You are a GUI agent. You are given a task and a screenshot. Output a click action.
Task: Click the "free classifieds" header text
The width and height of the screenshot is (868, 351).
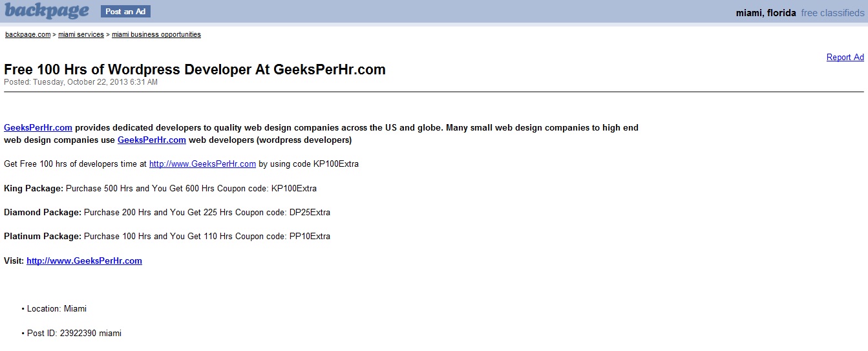coord(832,13)
